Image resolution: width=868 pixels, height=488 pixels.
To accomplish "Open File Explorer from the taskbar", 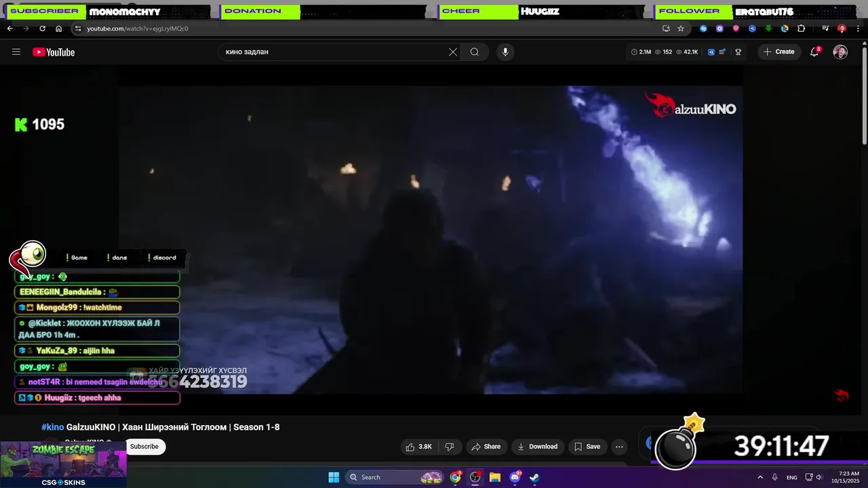I will click(495, 477).
